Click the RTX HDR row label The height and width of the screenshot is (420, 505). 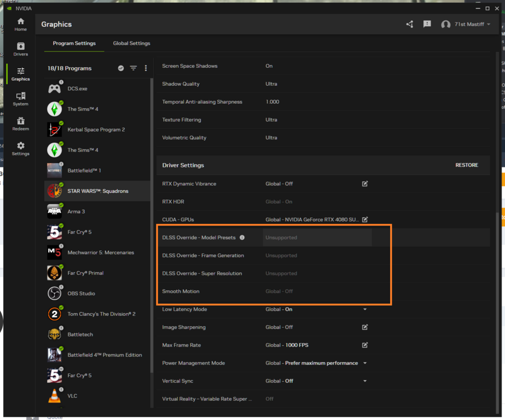coord(173,202)
